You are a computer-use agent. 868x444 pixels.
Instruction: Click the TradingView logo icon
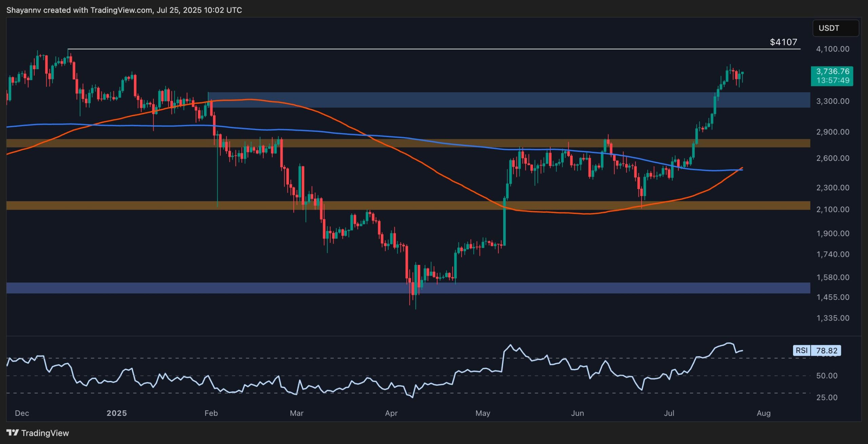(x=13, y=432)
